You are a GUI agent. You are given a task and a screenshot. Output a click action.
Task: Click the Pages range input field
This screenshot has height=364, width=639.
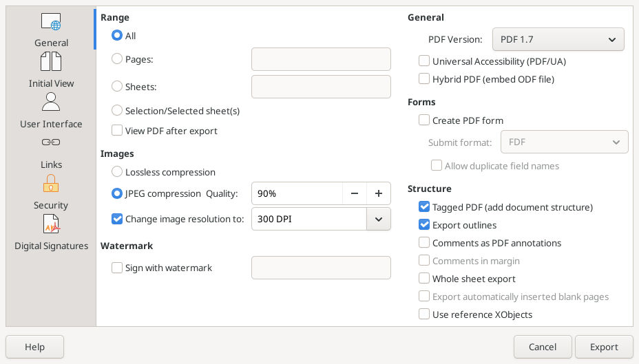click(x=321, y=59)
